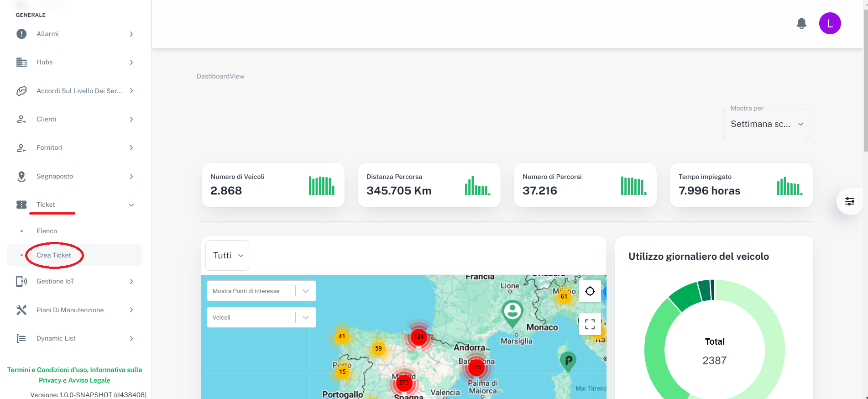Viewport: 868px width, 399px height.
Task: Select Crea Ticket in sidebar
Action: pyautogui.click(x=54, y=255)
